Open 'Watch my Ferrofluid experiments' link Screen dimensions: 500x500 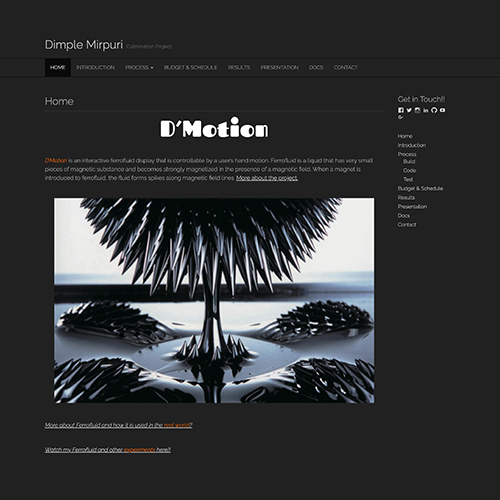108,450
